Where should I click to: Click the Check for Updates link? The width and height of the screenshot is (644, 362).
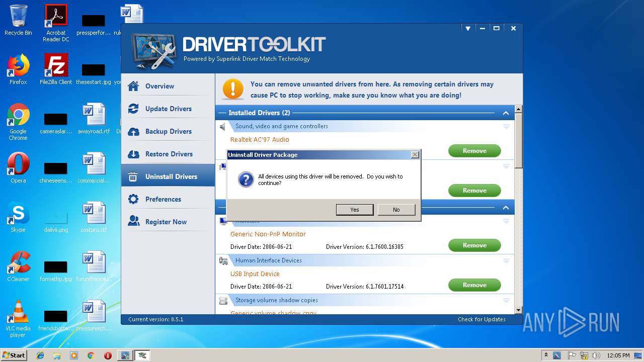(x=481, y=319)
